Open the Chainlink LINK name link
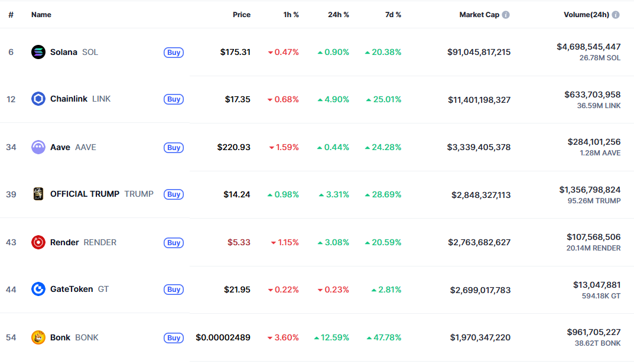This screenshot has height=364, width=634. (80, 99)
